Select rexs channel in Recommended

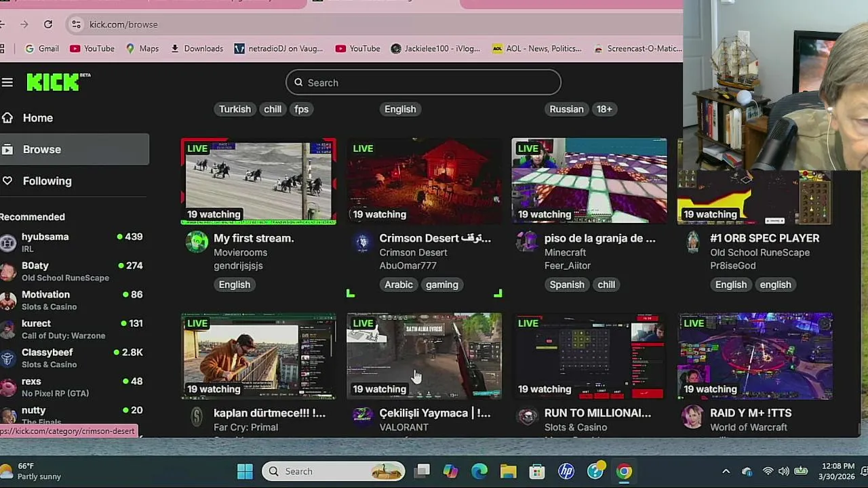coord(71,387)
